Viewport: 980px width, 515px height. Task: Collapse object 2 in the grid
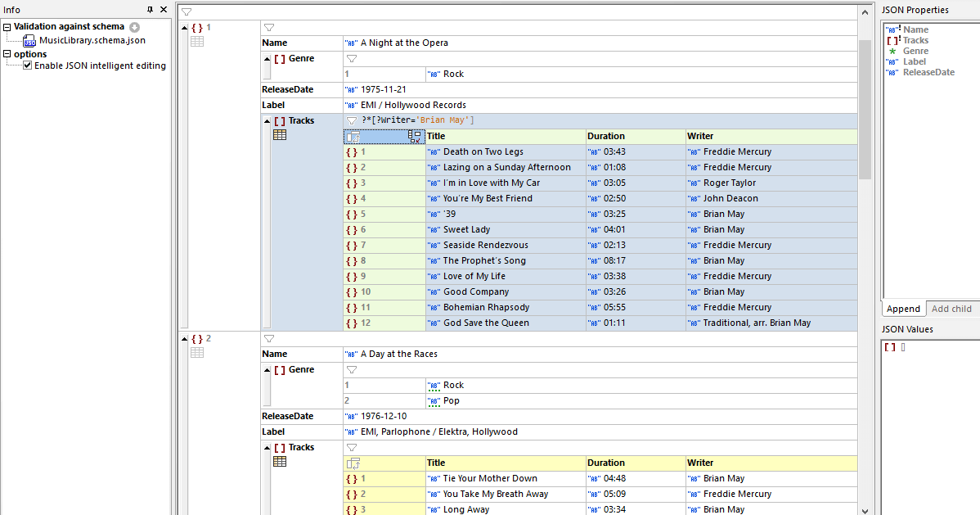click(184, 339)
